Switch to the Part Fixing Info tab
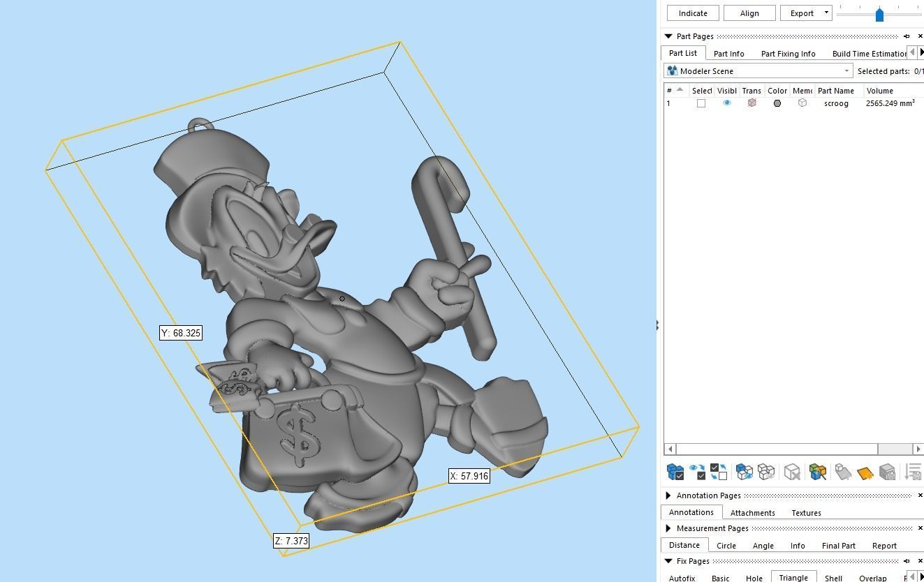The height and width of the screenshot is (582, 924). pos(788,54)
